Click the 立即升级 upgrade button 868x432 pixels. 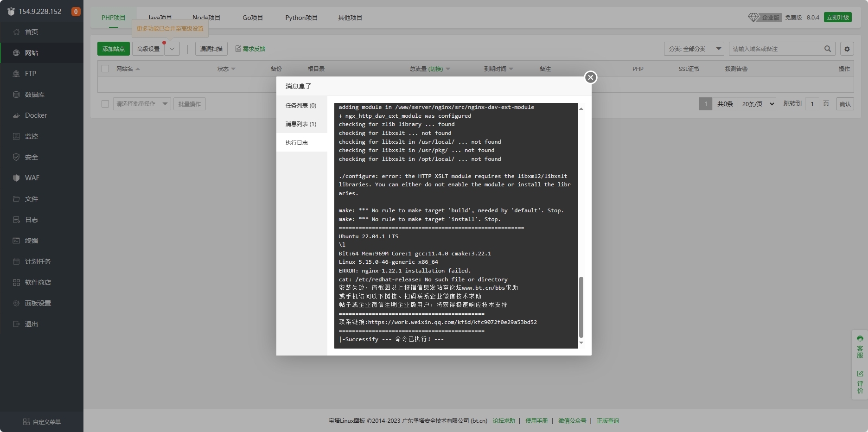pyautogui.click(x=837, y=17)
